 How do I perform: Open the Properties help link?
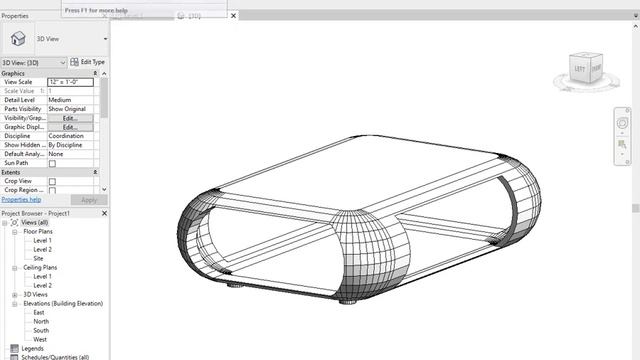21,200
